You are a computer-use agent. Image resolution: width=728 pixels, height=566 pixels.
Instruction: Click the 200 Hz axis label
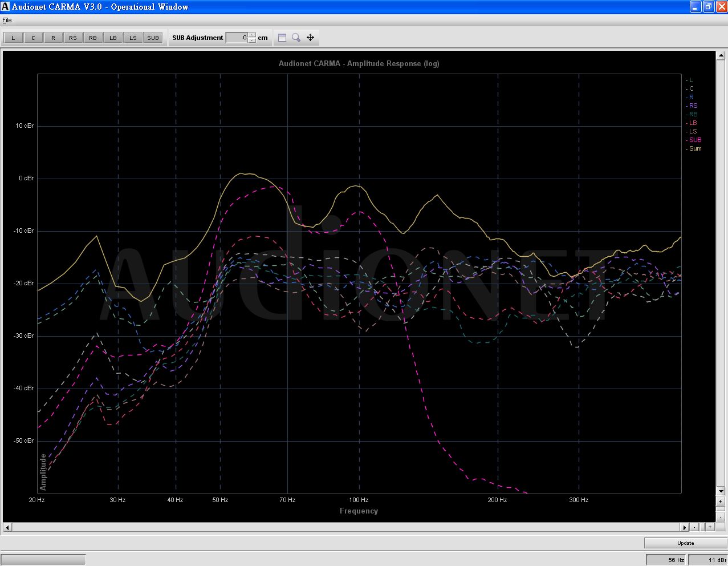tap(497, 500)
